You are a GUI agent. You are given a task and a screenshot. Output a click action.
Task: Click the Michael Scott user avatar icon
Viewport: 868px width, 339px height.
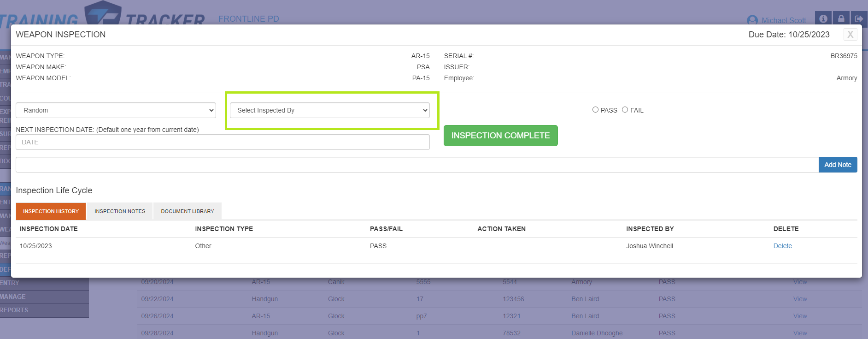click(752, 20)
